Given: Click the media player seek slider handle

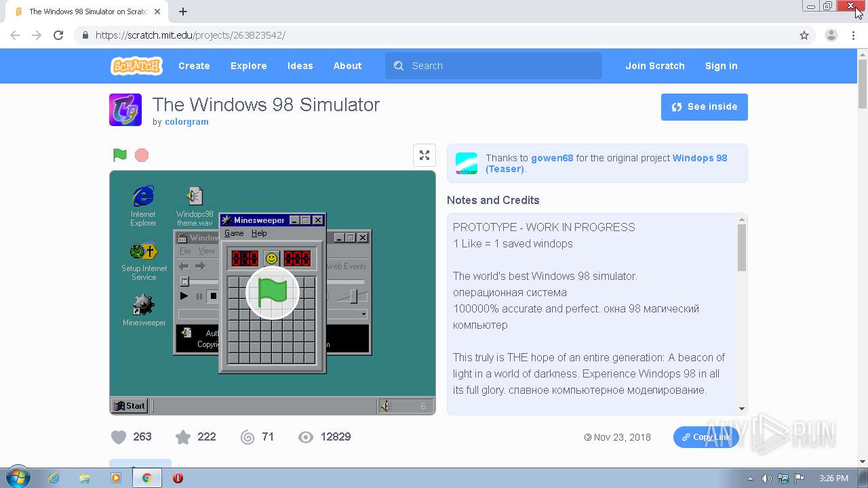Looking at the screenshot, I should (184, 281).
